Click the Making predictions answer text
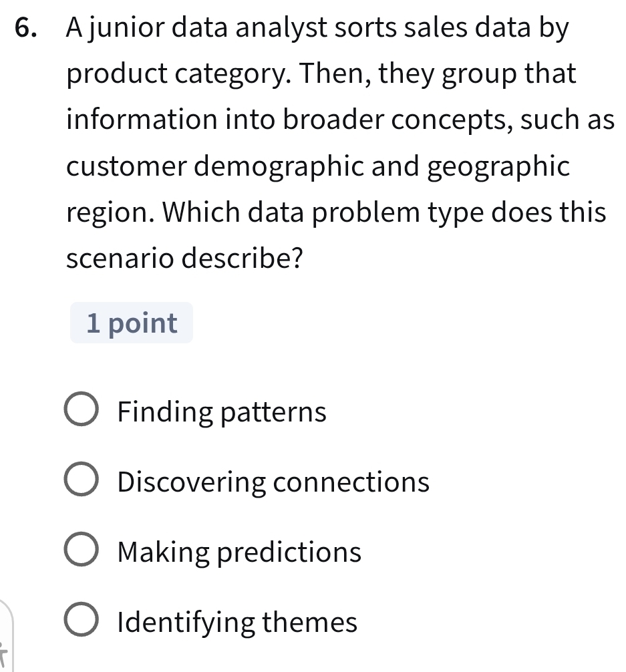 point(239,553)
